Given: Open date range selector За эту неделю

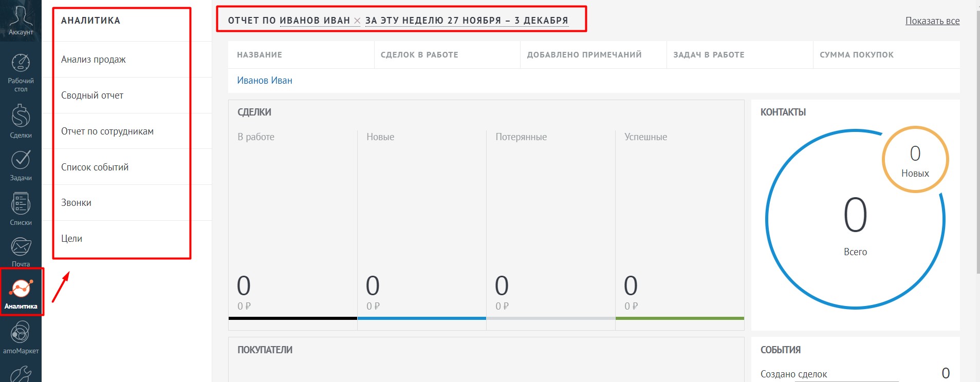Looking at the screenshot, I should pos(466,21).
